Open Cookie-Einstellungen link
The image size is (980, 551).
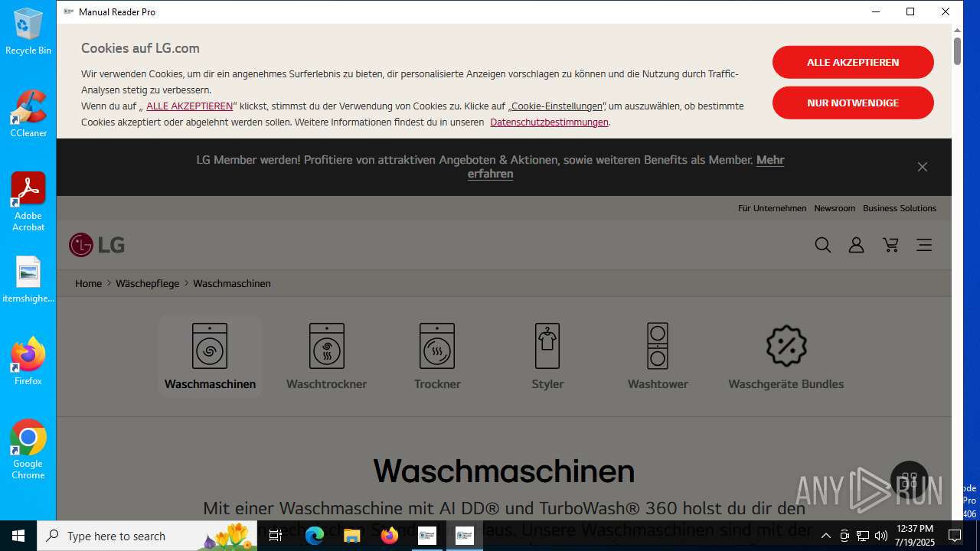pyautogui.click(x=557, y=106)
